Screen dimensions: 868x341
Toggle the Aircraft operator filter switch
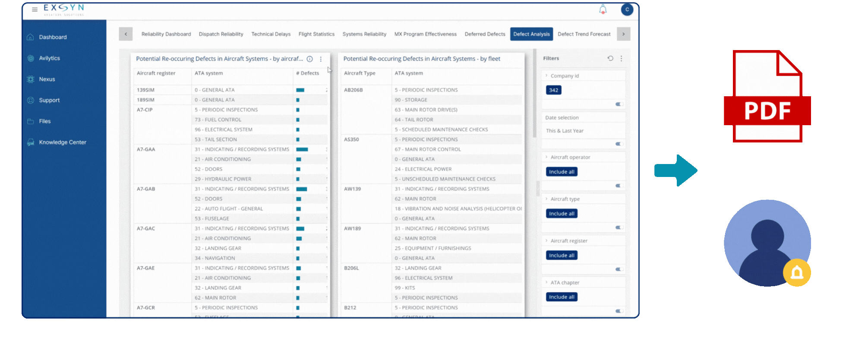pyautogui.click(x=619, y=186)
